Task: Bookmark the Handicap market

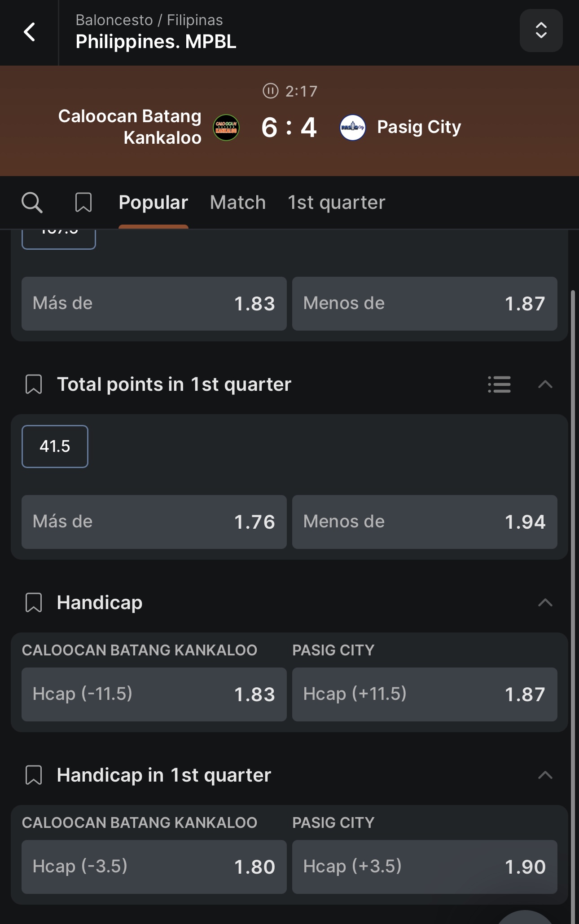Action: click(x=34, y=603)
